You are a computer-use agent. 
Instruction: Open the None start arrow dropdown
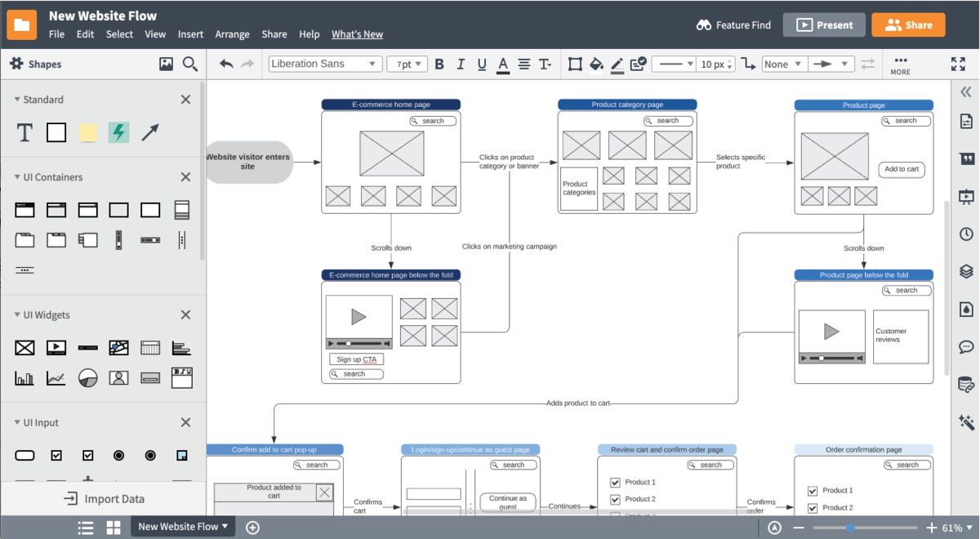(x=785, y=64)
